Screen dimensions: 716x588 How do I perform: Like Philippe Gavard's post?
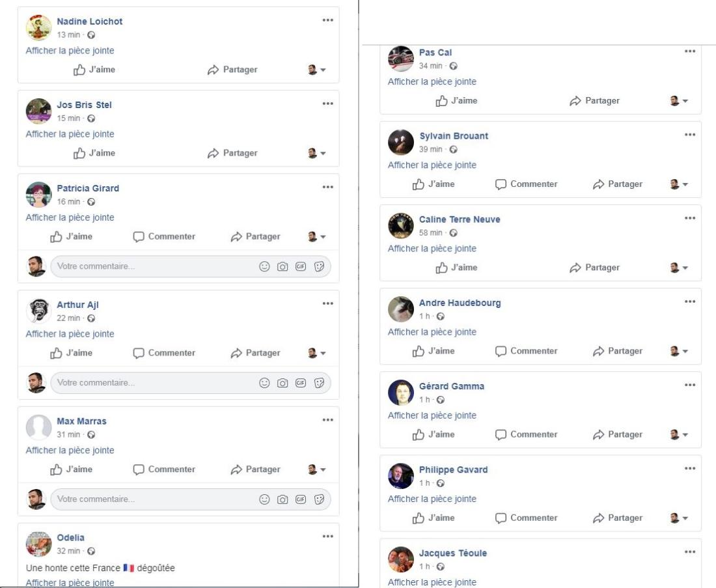coord(434,518)
